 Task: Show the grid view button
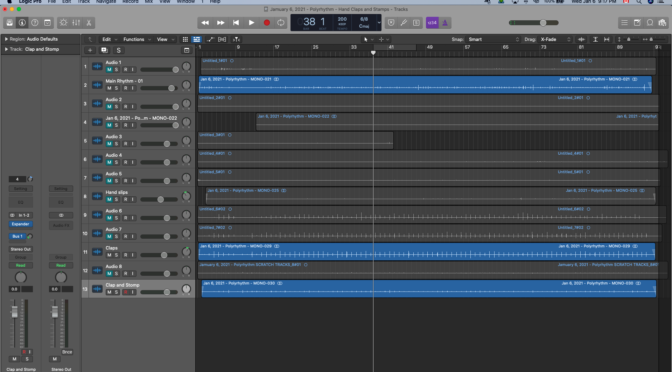(x=185, y=39)
